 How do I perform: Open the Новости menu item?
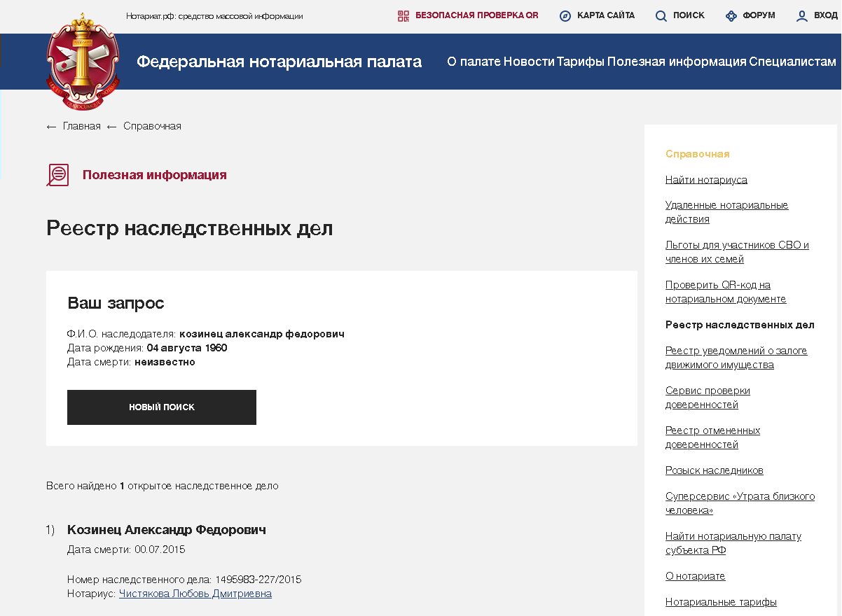(529, 62)
